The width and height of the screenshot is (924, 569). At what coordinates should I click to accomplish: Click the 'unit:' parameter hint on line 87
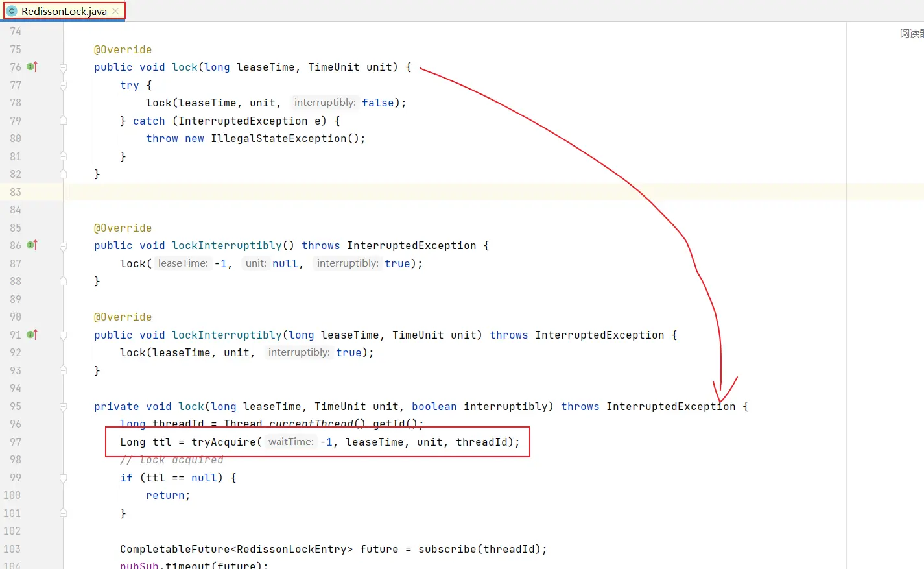255,263
